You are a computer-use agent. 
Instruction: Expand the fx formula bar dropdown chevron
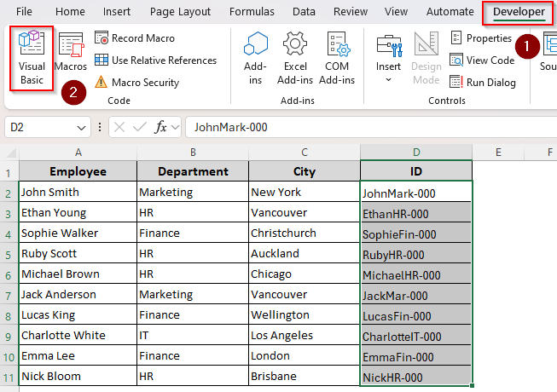[x=175, y=127]
